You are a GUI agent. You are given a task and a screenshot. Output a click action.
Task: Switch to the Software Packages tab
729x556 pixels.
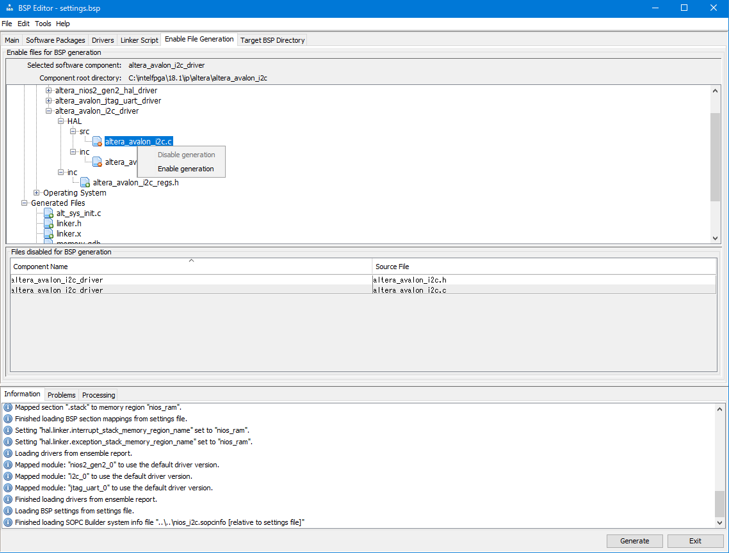(55, 40)
